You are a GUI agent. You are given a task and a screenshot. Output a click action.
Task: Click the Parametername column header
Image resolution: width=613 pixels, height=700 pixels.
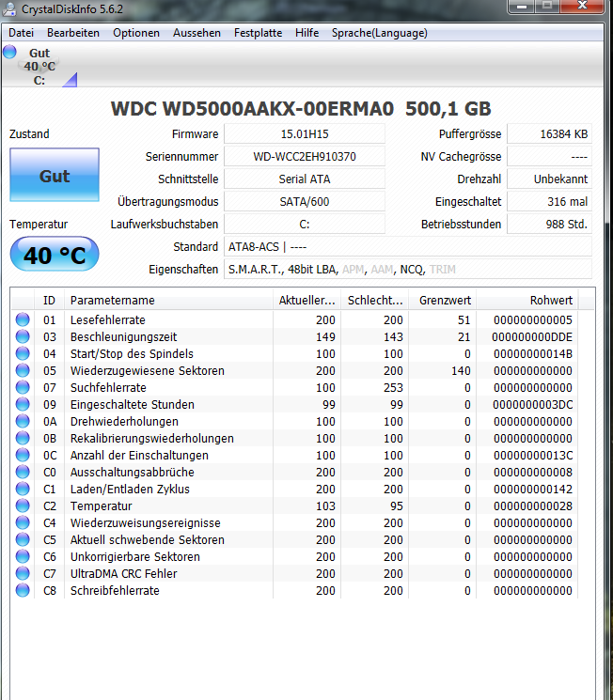coord(168,301)
